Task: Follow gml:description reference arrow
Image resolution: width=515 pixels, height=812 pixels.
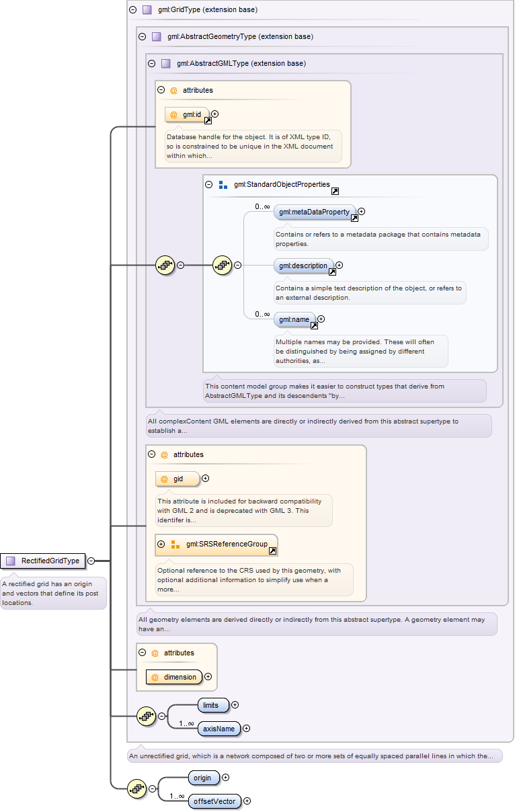Action: (332, 272)
